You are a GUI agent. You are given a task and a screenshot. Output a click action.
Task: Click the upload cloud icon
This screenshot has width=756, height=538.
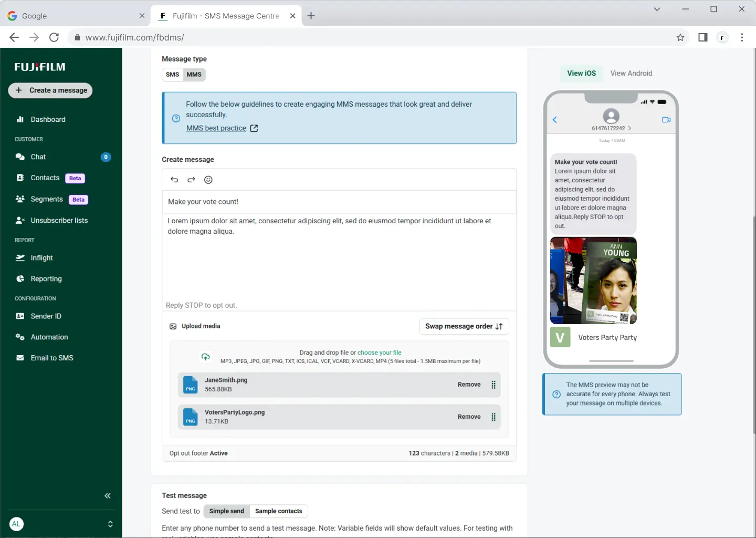pyautogui.click(x=206, y=357)
